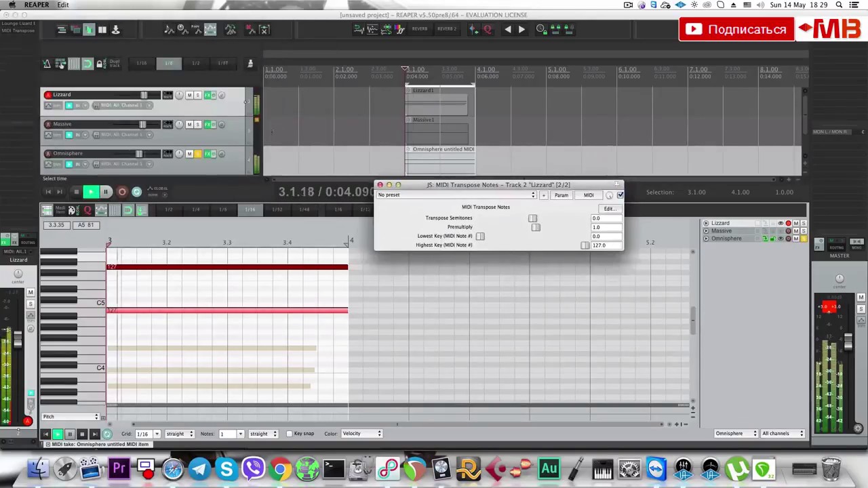Mute the Lizzard track

[189, 95]
